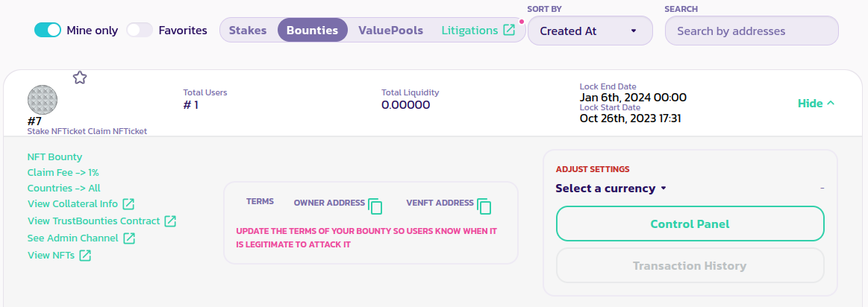Open the View TrustBounties Contract external link icon
Screen dimensions: 868x307
point(170,221)
